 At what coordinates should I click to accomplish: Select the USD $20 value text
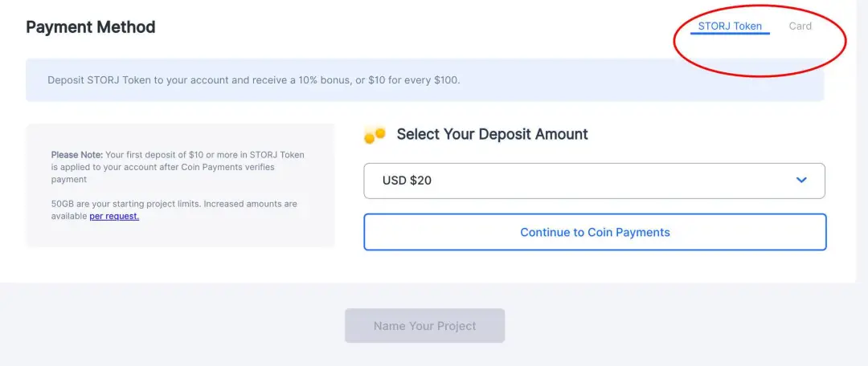[x=407, y=181]
